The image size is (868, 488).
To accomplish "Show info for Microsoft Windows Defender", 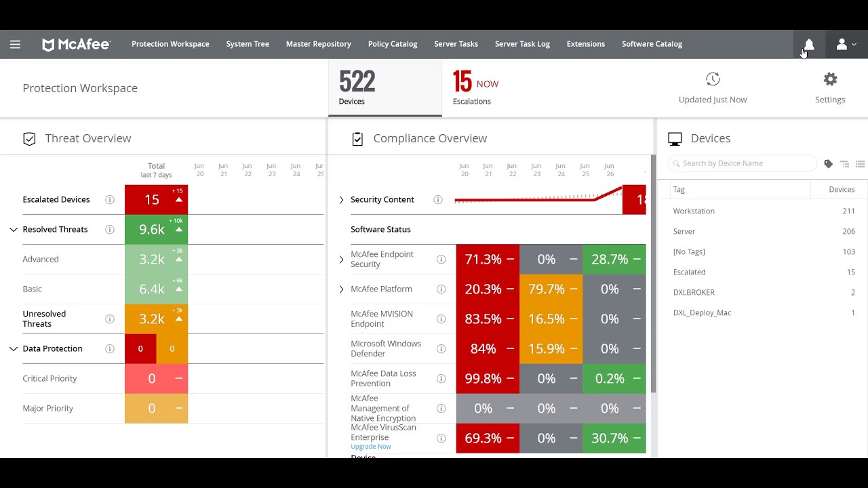I will 441,349.
